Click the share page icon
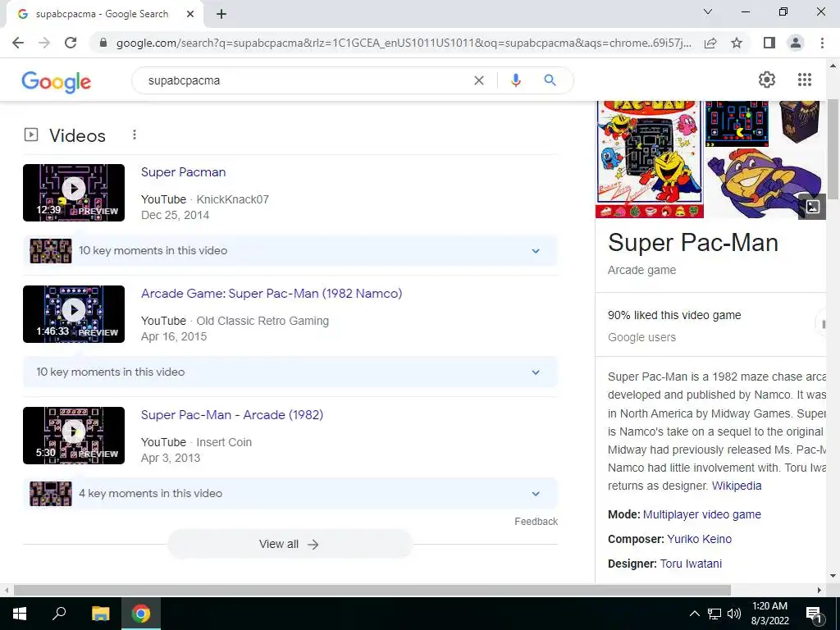 (710, 43)
